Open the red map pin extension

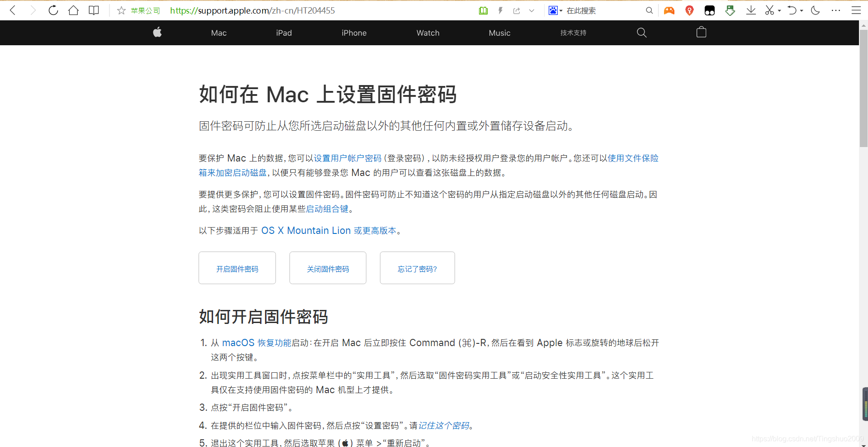pos(689,10)
